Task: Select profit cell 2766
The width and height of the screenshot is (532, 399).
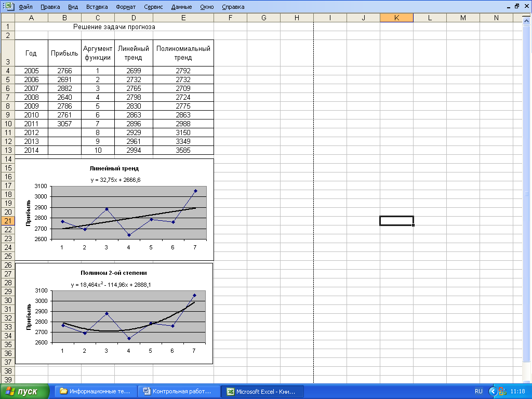Action: click(64, 71)
